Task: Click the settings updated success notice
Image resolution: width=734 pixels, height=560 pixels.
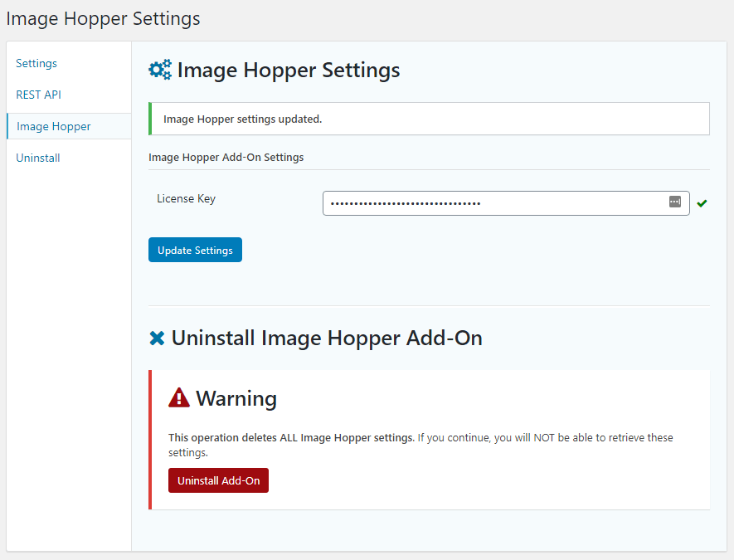Action: pyautogui.click(x=428, y=119)
